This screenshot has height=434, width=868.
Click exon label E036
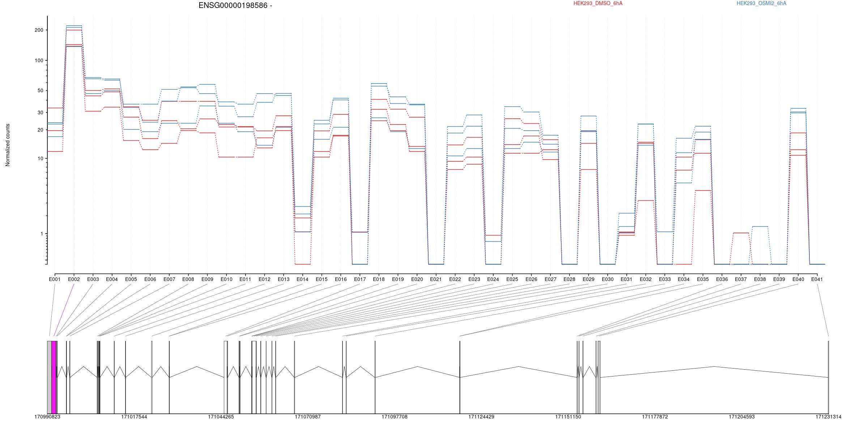(722, 280)
